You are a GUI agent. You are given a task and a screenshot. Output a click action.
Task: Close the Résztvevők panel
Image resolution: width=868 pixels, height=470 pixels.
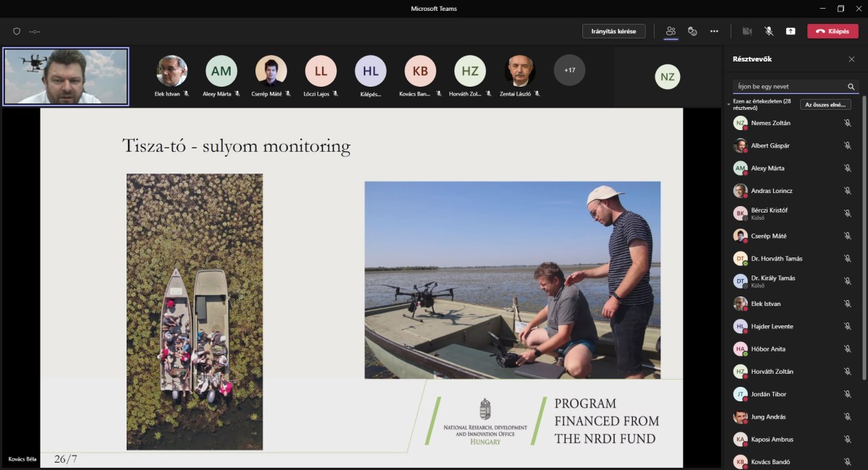(851, 59)
